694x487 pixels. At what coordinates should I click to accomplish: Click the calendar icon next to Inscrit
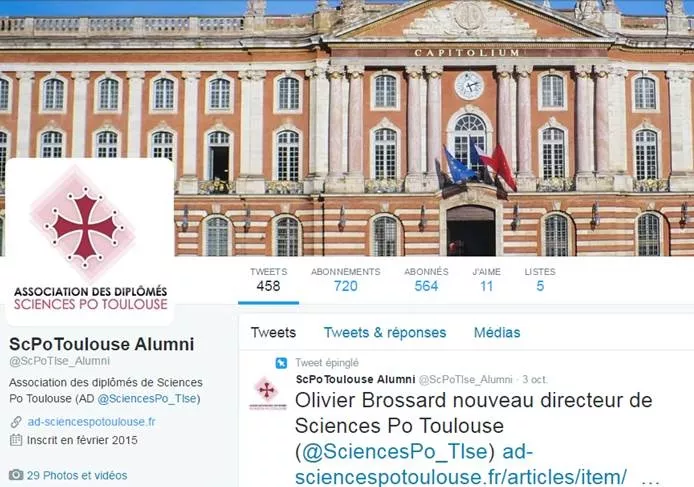tap(16, 440)
